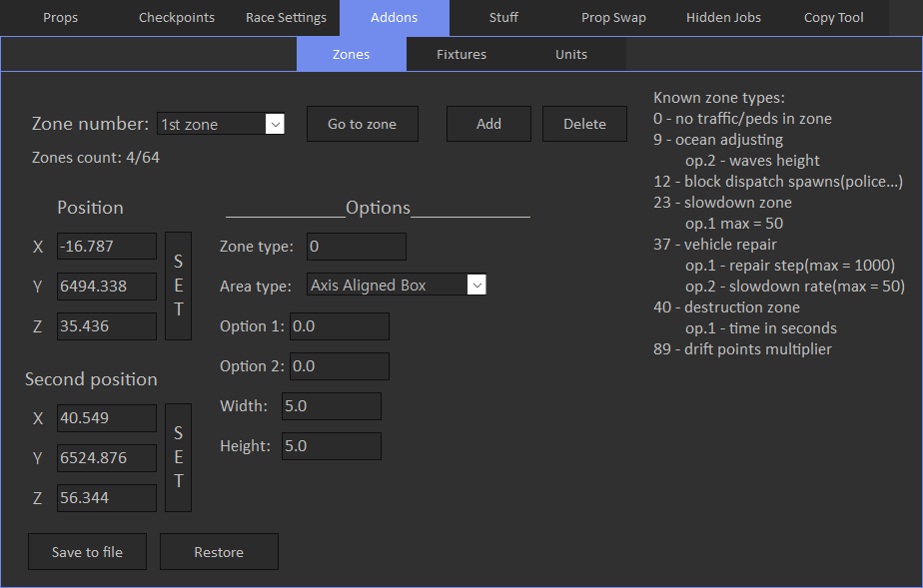Select the Addons tab
The width and height of the screenshot is (923, 588).
[x=395, y=18]
